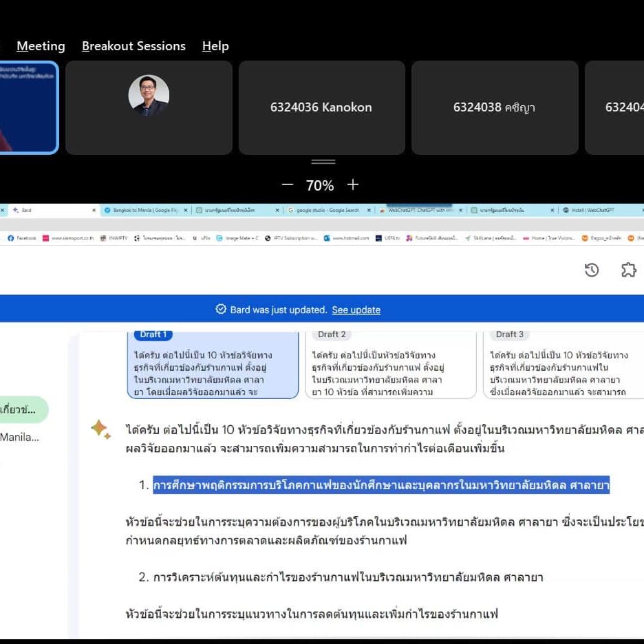Zoom in with the plus icon
The width and height of the screenshot is (644, 644).
(353, 185)
